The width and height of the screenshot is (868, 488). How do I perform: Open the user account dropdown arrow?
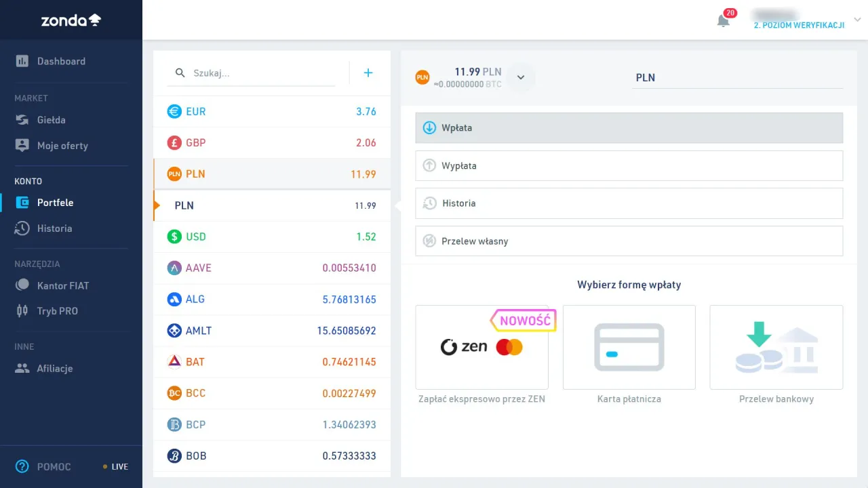tap(856, 20)
